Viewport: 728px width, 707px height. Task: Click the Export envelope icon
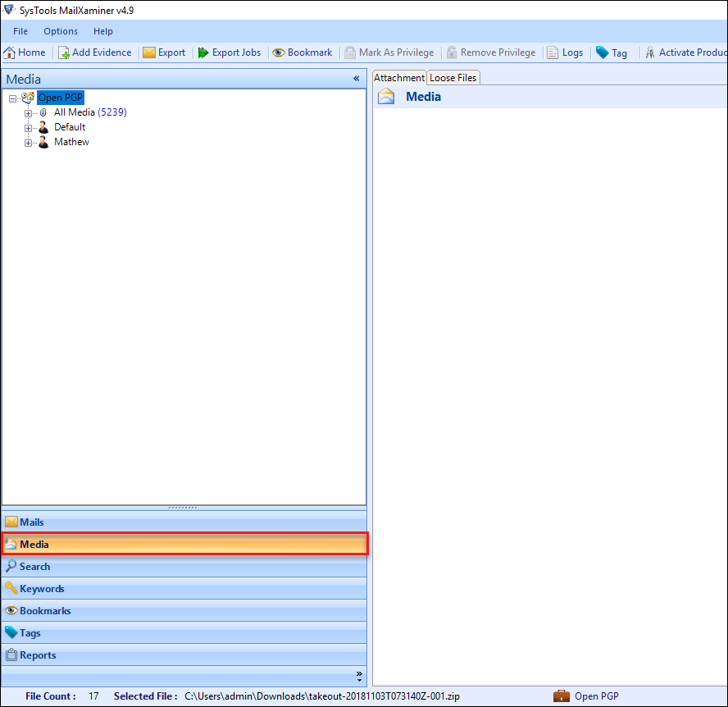click(x=149, y=52)
